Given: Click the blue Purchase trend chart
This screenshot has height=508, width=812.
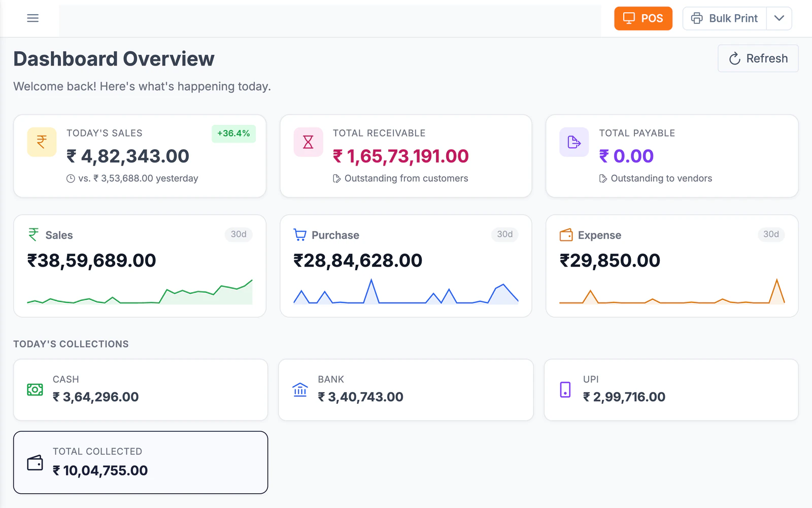Looking at the screenshot, I should [x=406, y=292].
